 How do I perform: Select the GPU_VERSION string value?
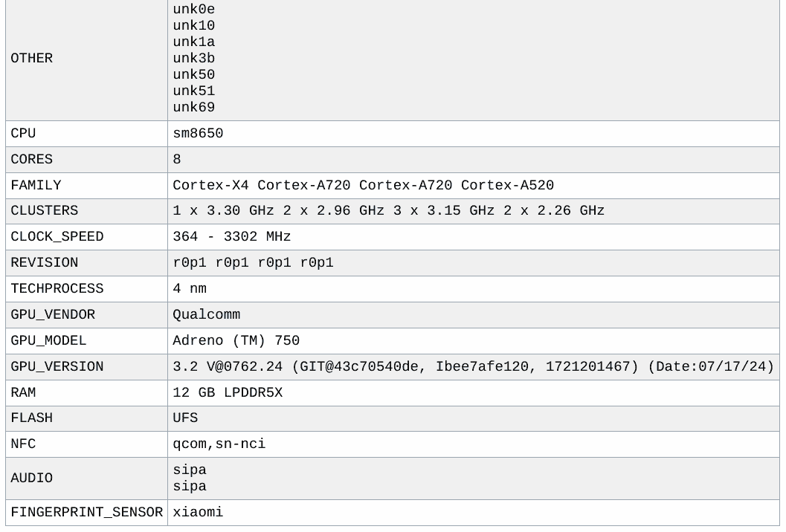click(473, 367)
